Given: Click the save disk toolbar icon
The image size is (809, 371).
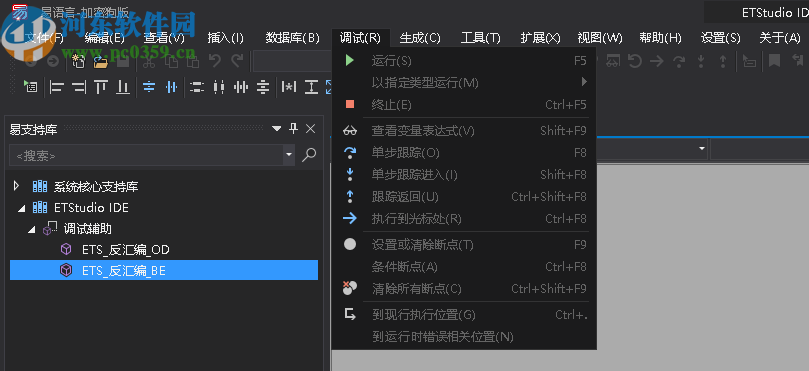Looking at the screenshot, I should coord(123,62).
